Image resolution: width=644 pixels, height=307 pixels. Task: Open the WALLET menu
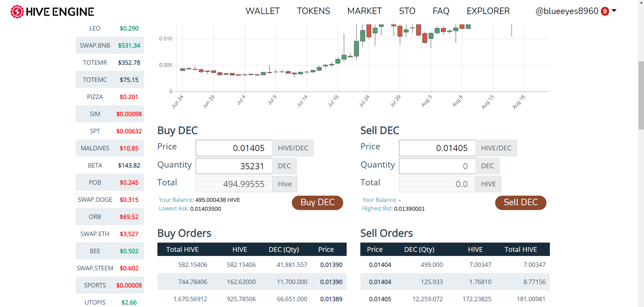[x=262, y=11]
